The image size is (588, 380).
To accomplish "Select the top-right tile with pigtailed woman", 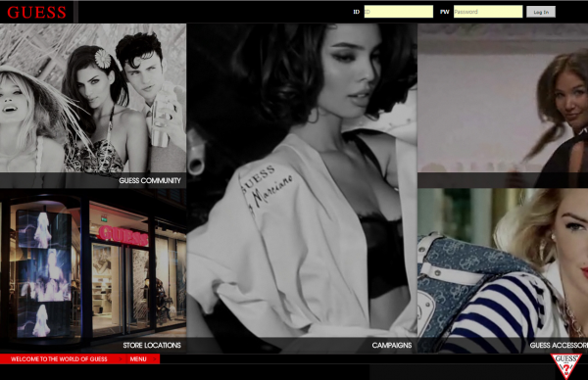I will 503,98.
